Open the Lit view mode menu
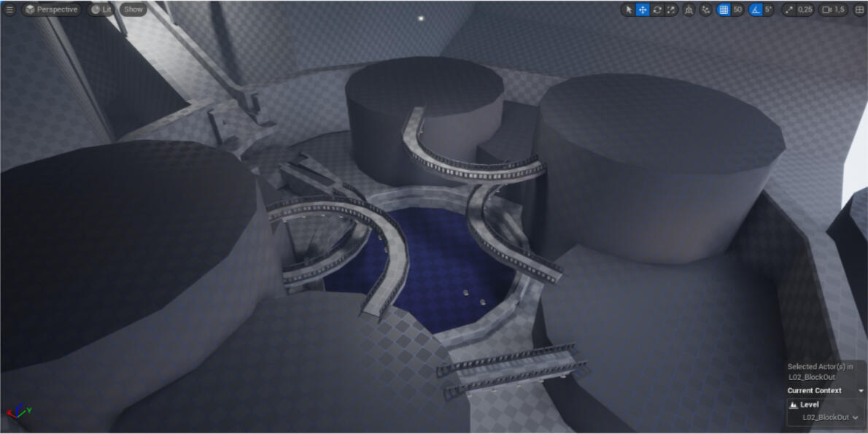The height and width of the screenshot is (434, 868). point(100,9)
